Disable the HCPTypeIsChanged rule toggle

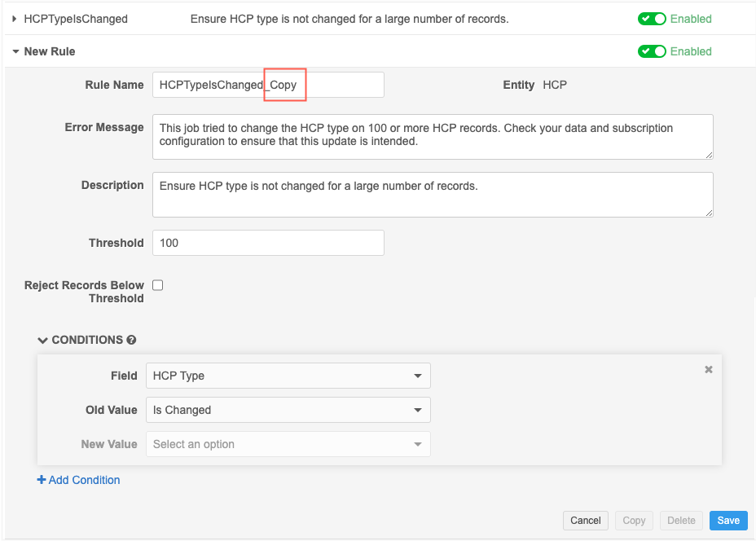[x=652, y=19]
